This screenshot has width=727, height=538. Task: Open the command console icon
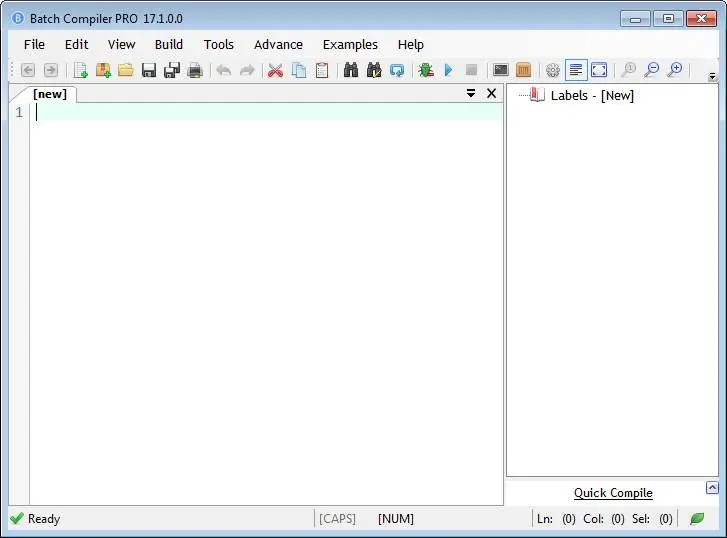[501, 70]
